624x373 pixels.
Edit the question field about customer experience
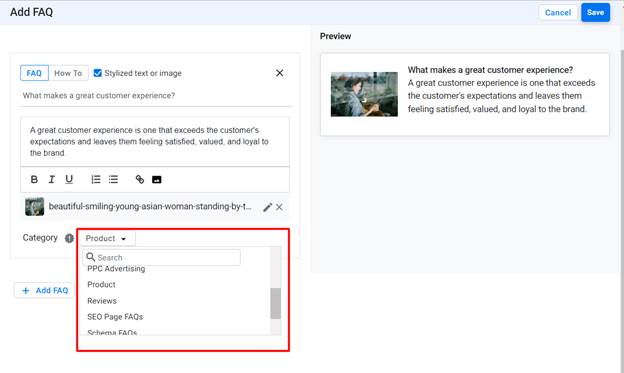pyautogui.click(x=156, y=96)
